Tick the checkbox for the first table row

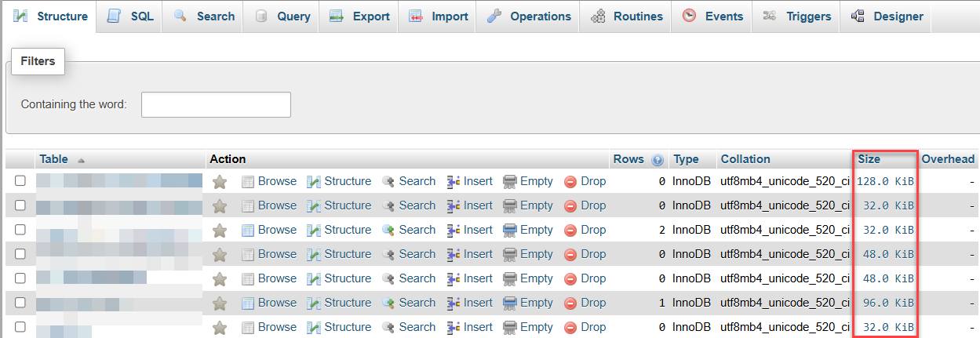coord(20,181)
